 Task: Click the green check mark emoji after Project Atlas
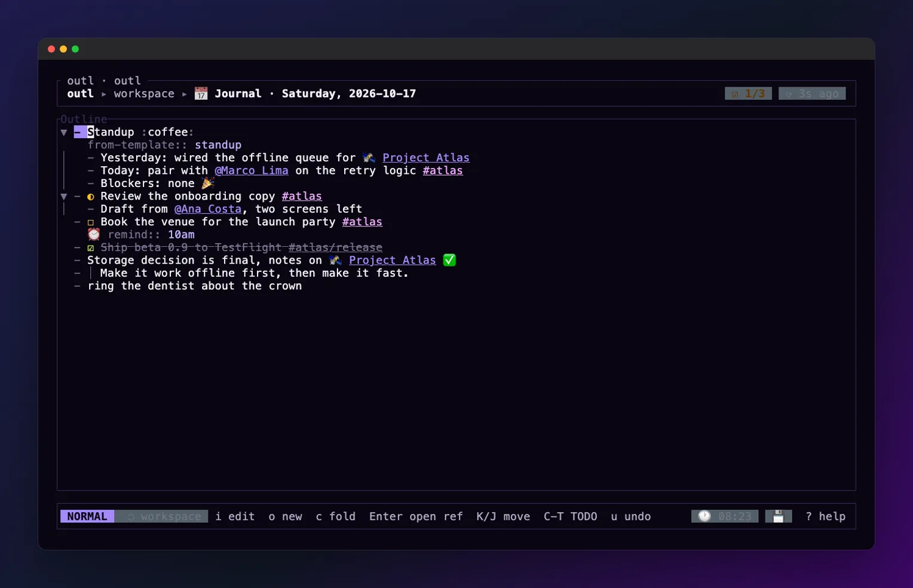pos(449,260)
